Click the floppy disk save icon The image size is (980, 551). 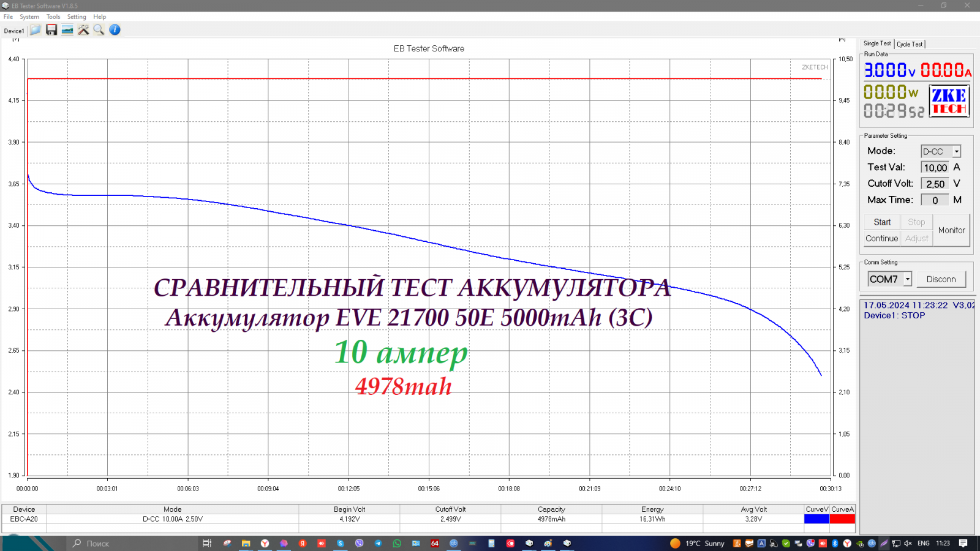pyautogui.click(x=51, y=30)
